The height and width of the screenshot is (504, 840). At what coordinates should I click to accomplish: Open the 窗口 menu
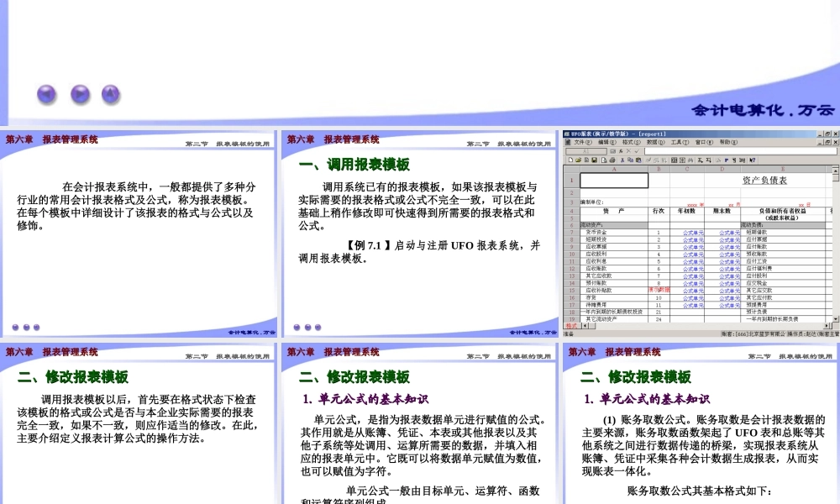703,143
